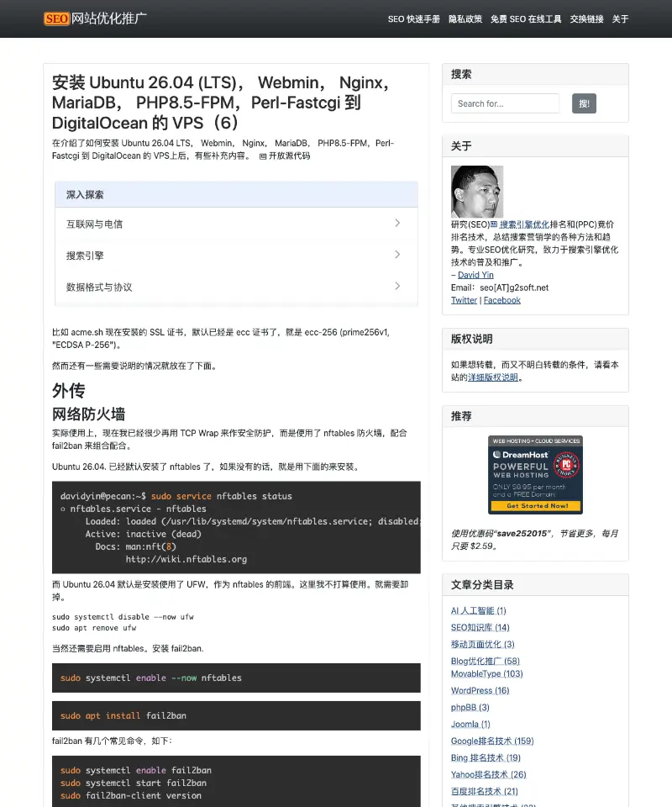Click the 数据格式与协议 row label

click(99, 287)
